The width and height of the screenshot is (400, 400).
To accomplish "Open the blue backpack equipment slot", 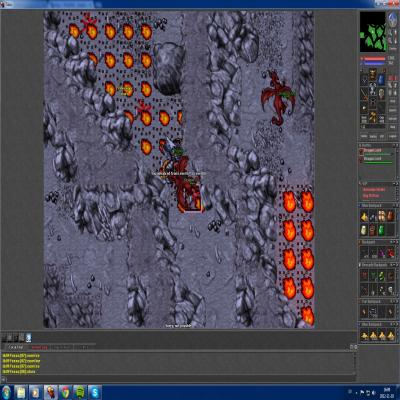I will coord(381,79).
